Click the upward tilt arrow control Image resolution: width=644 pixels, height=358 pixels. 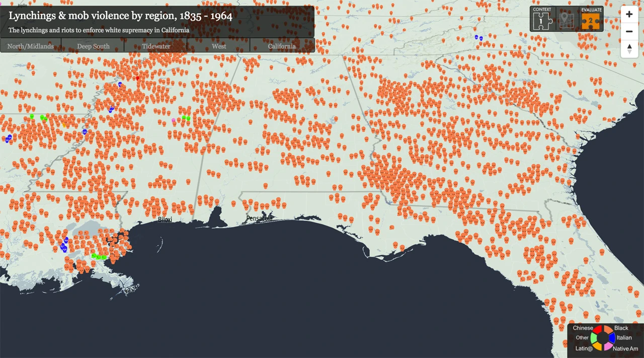point(629,46)
